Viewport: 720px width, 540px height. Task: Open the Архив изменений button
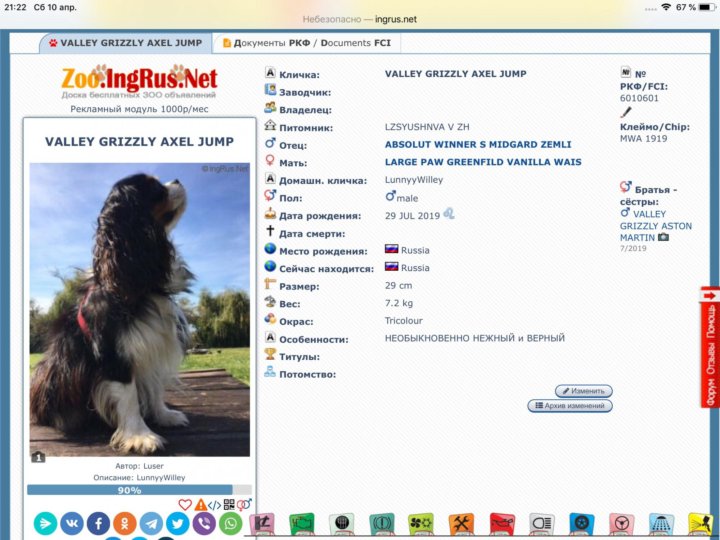pos(569,406)
